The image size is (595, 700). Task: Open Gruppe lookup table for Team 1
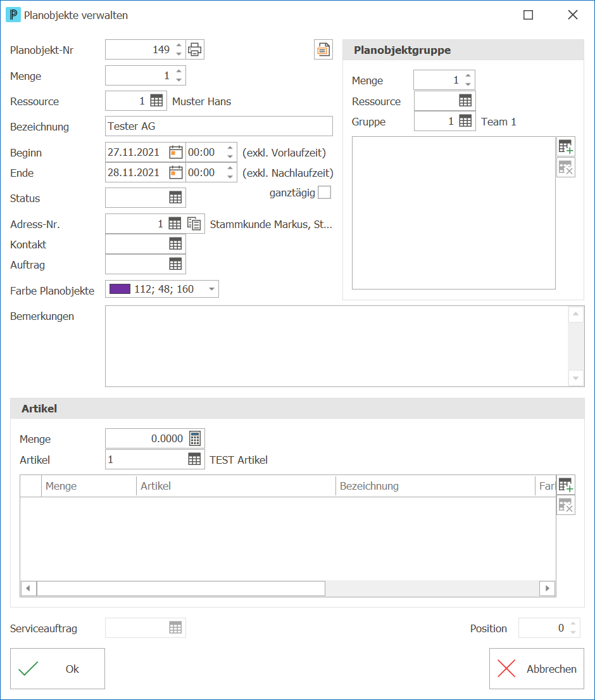465,121
